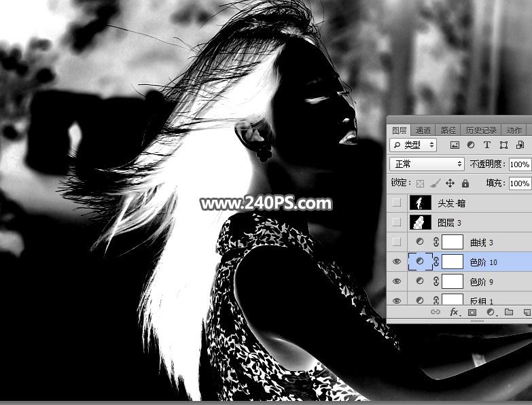Toggle lock all padlock icon

coord(465,183)
